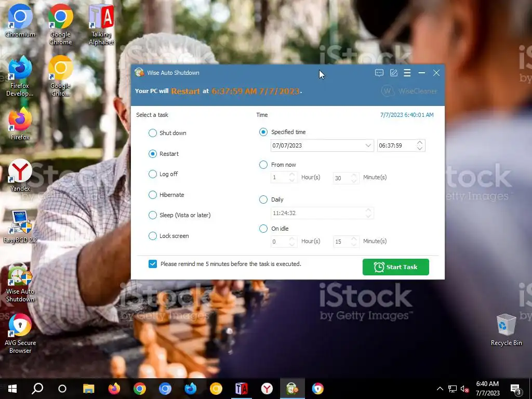
Task: Click the network icon in system tray
Action: (x=453, y=389)
